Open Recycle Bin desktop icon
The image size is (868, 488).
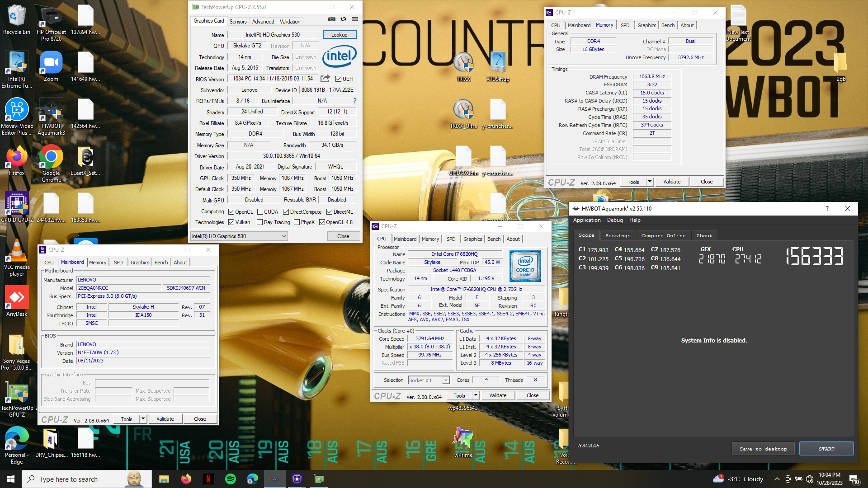(x=16, y=20)
